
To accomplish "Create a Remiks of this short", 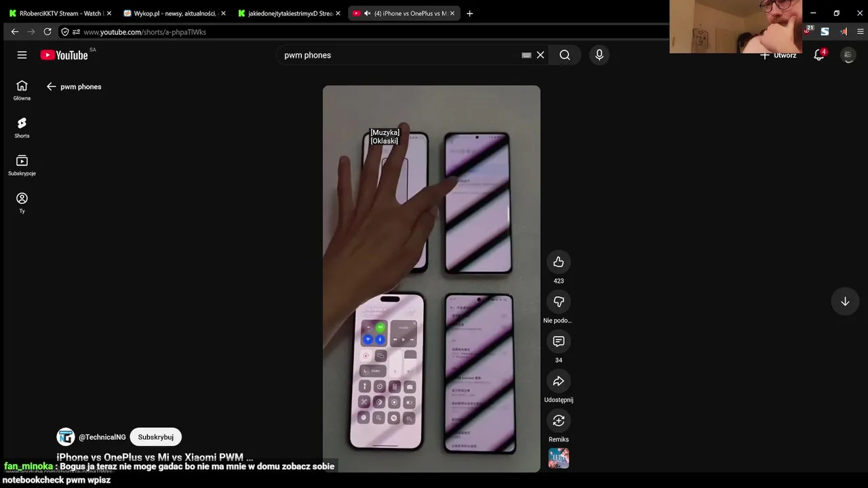I will tap(558, 421).
